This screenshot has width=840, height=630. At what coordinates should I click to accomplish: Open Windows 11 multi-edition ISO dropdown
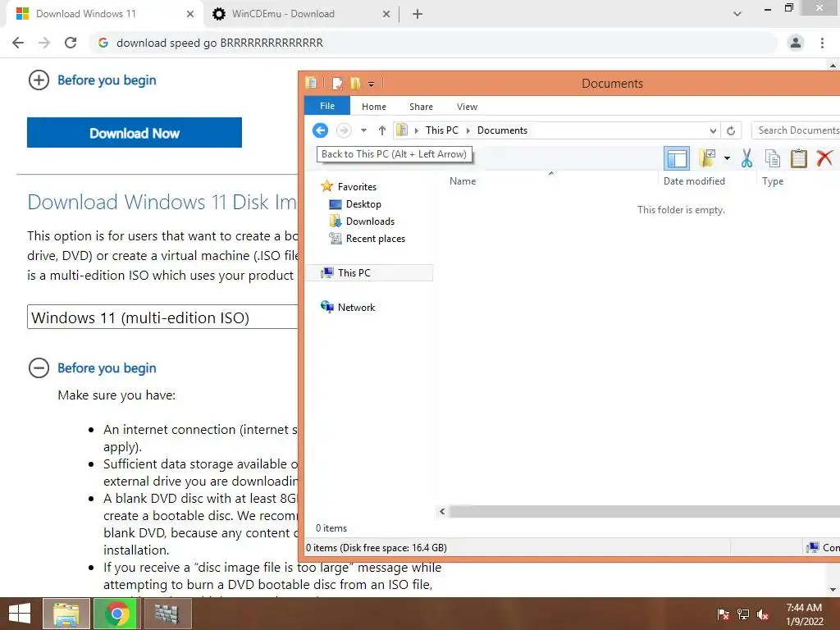[x=162, y=317]
